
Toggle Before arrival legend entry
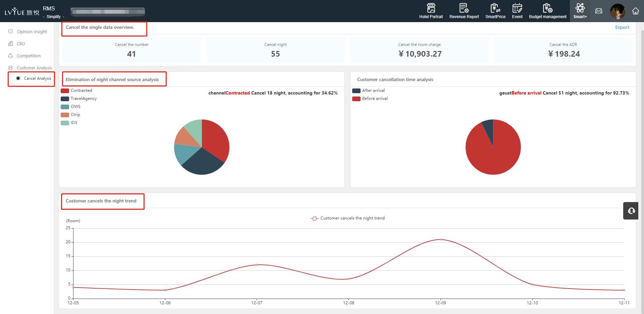click(x=370, y=99)
